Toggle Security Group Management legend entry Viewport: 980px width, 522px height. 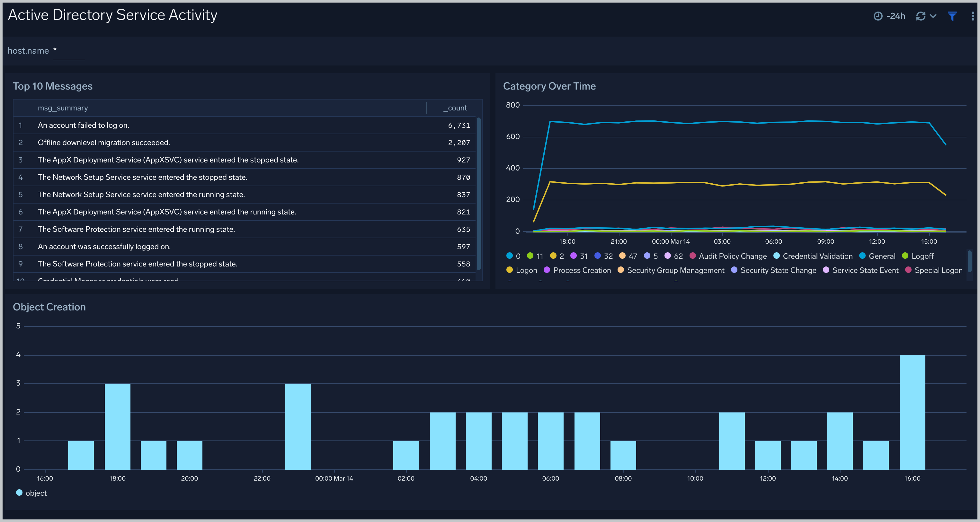tap(671, 270)
